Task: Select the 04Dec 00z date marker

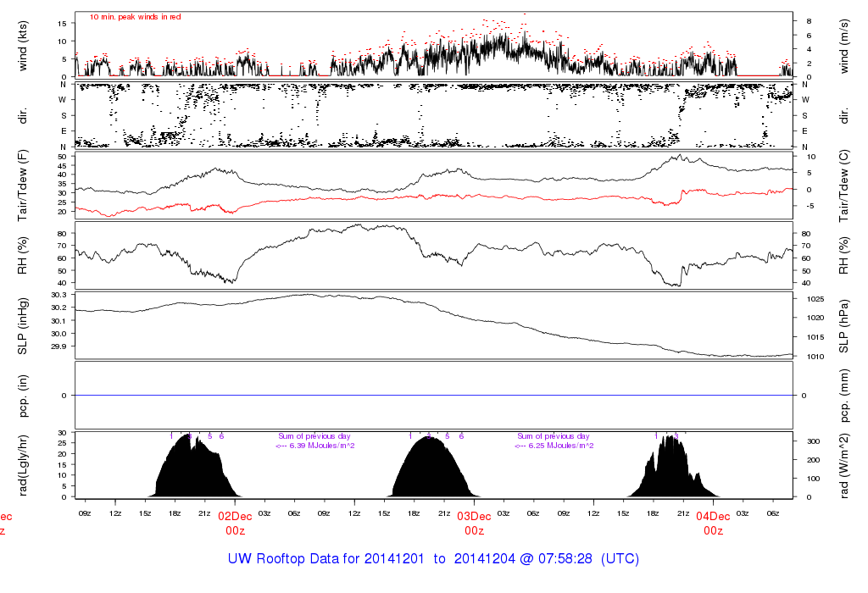Action: [713, 523]
